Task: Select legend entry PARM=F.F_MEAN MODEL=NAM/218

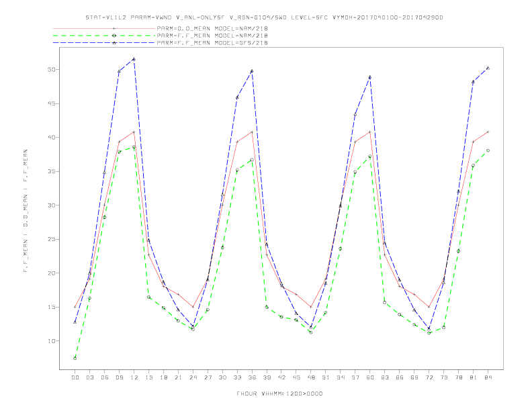Action: click(212, 36)
